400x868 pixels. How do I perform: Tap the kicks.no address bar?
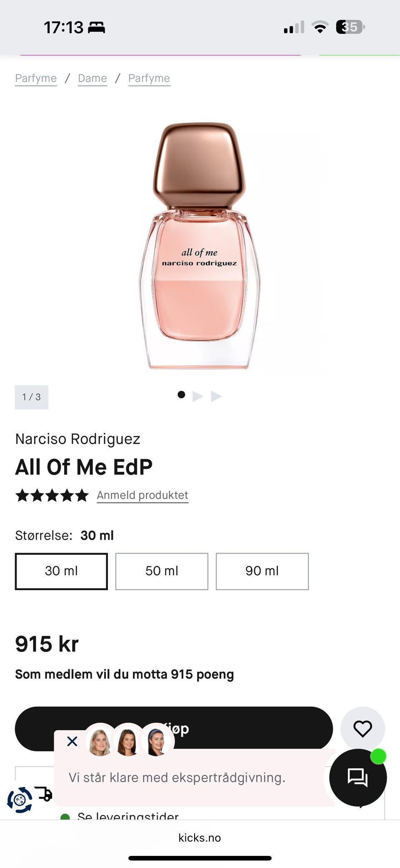coord(200,838)
